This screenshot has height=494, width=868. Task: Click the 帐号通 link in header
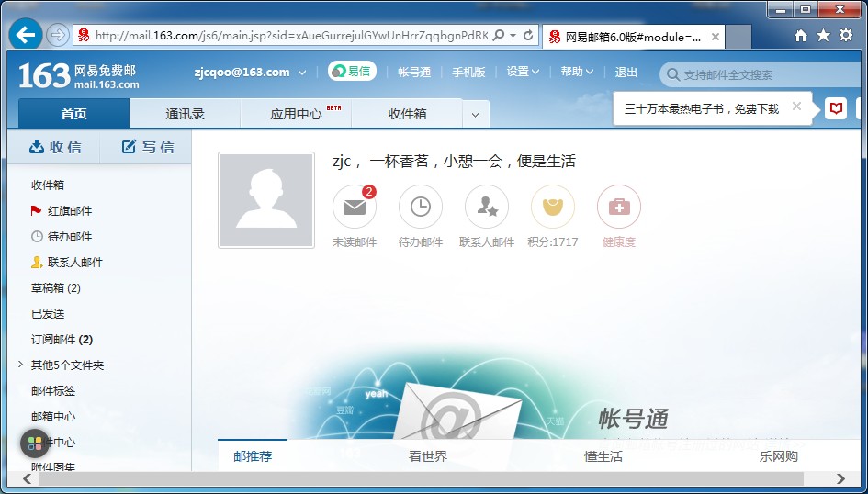(414, 72)
